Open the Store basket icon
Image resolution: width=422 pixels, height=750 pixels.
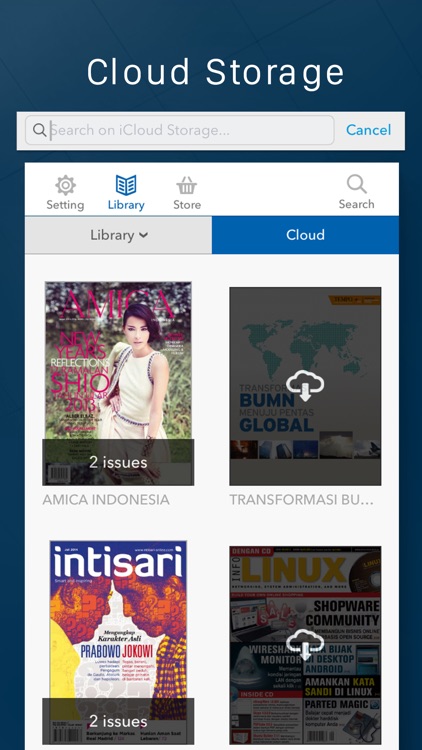pyautogui.click(x=187, y=185)
